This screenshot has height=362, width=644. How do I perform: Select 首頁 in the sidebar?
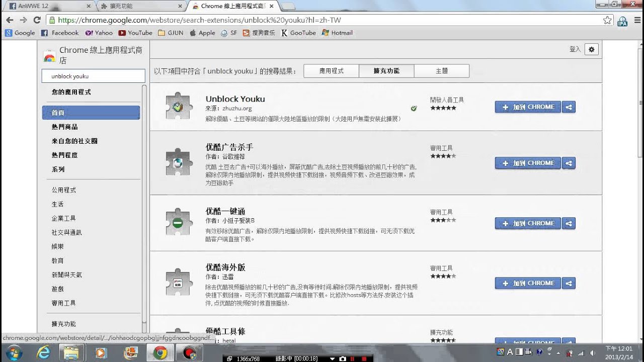[91, 113]
